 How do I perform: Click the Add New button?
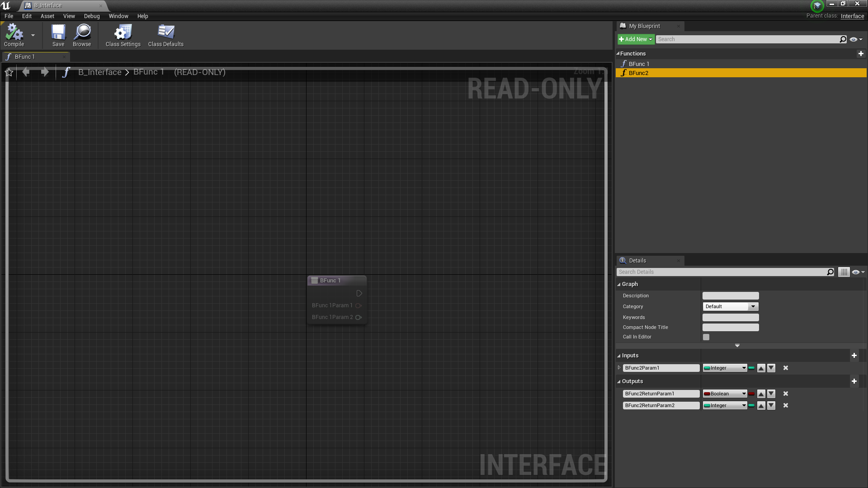635,39
